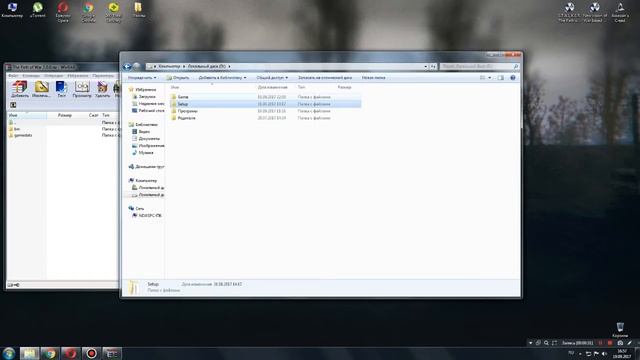Click the volume speaker tray icon
Image resolution: width=640 pixels, height=360 pixels.
coord(604,353)
